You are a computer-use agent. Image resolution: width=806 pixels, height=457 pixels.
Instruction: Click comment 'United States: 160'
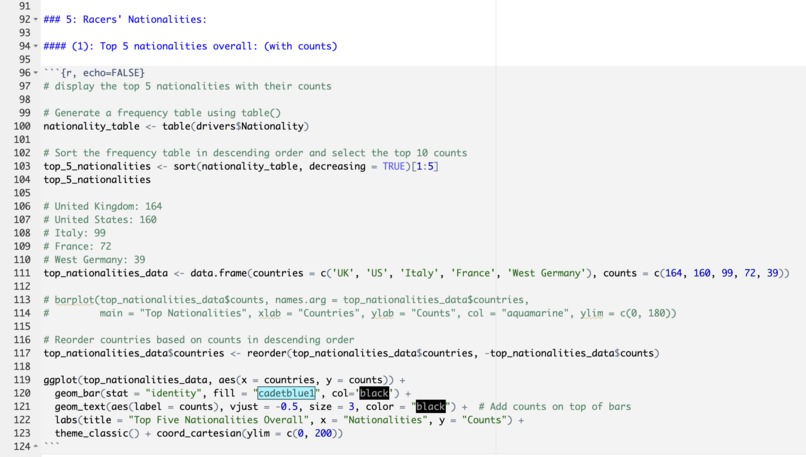point(105,220)
